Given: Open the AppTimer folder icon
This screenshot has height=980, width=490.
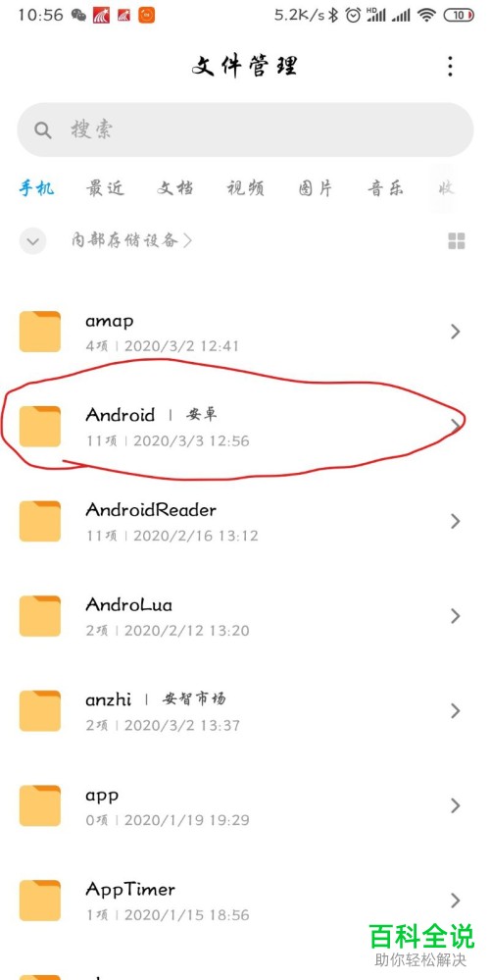Looking at the screenshot, I should coord(40,900).
